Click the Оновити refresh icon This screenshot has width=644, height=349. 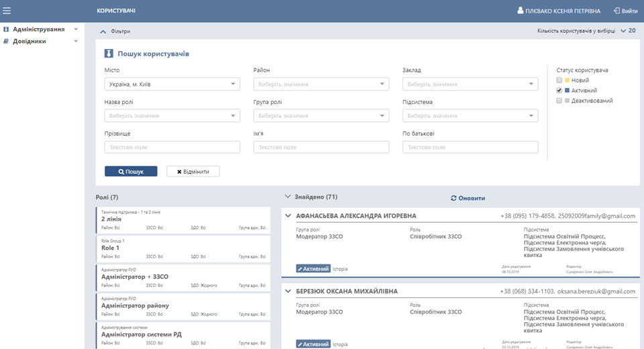(x=453, y=198)
